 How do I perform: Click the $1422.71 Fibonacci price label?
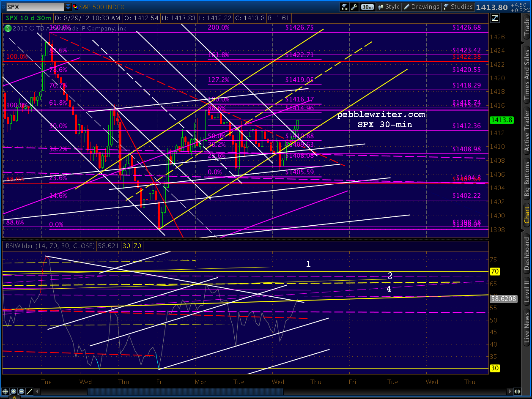click(x=299, y=55)
